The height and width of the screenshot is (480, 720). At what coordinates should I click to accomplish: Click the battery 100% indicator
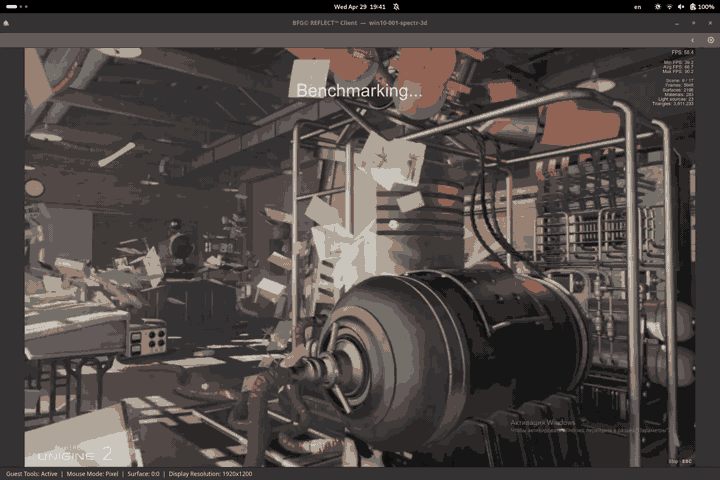[702, 7]
